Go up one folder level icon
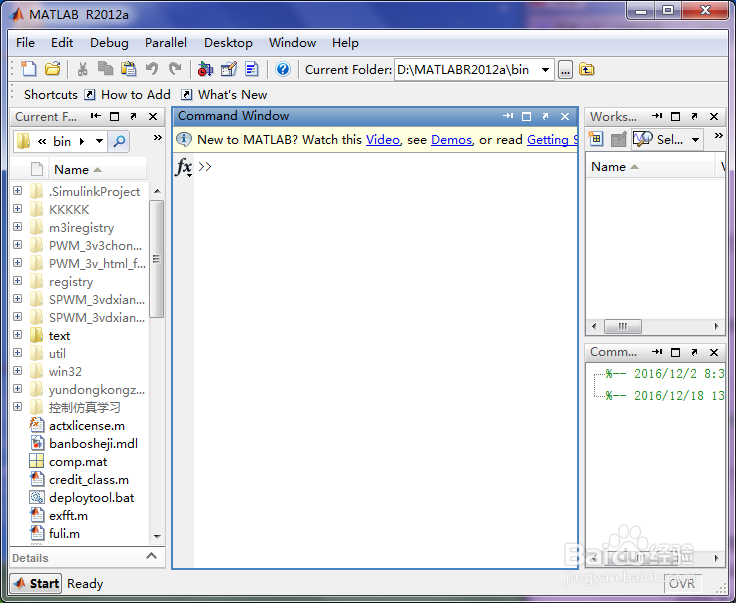This screenshot has width=736, height=603. tap(586, 69)
